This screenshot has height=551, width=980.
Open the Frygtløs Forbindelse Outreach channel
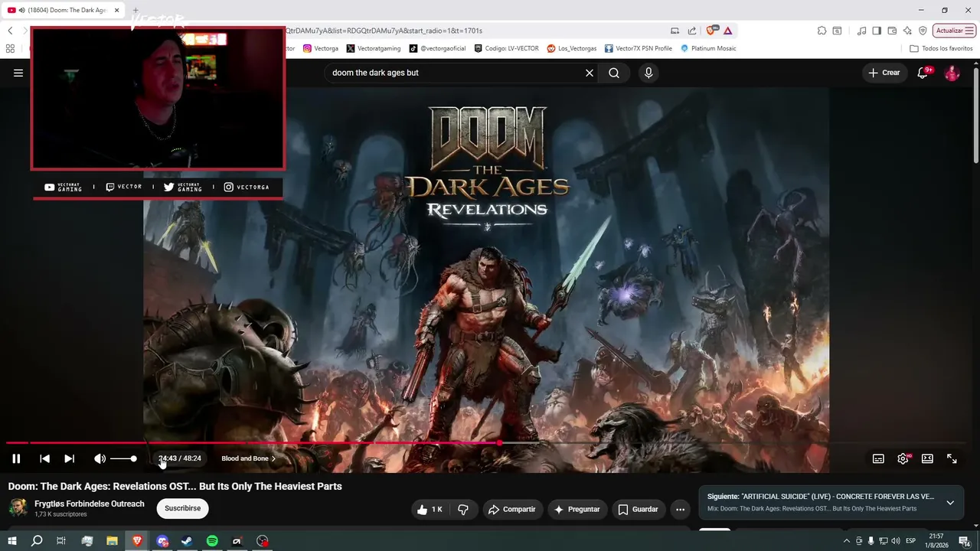click(x=89, y=504)
